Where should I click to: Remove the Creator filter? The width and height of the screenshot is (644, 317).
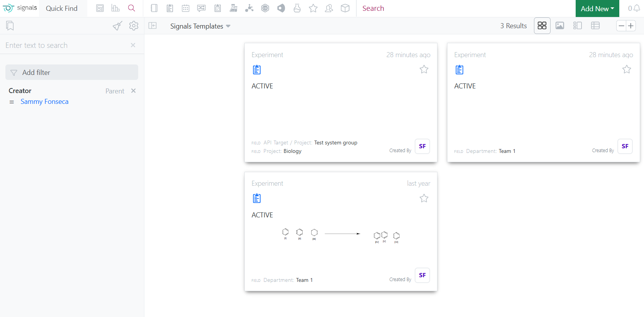134,91
